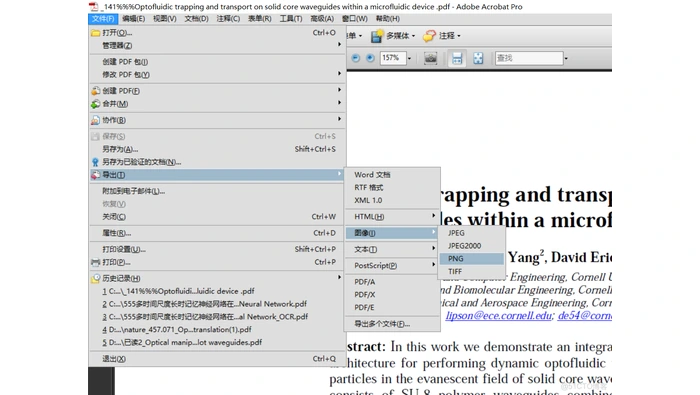
Task: Open the 查找 search options dropdown arrow
Action: [566, 58]
